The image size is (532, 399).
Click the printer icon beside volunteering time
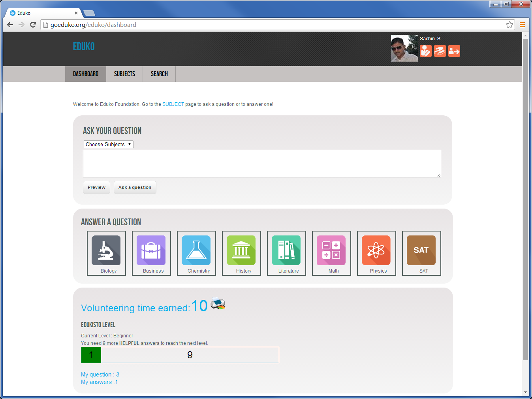click(x=218, y=303)
